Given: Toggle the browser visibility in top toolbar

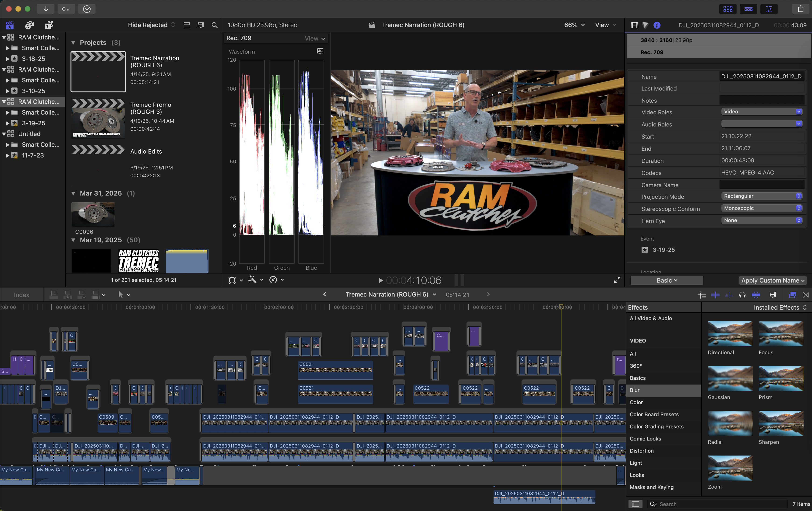Looking at the screenshot, I should pyautogui.click(x=728, y=9).
